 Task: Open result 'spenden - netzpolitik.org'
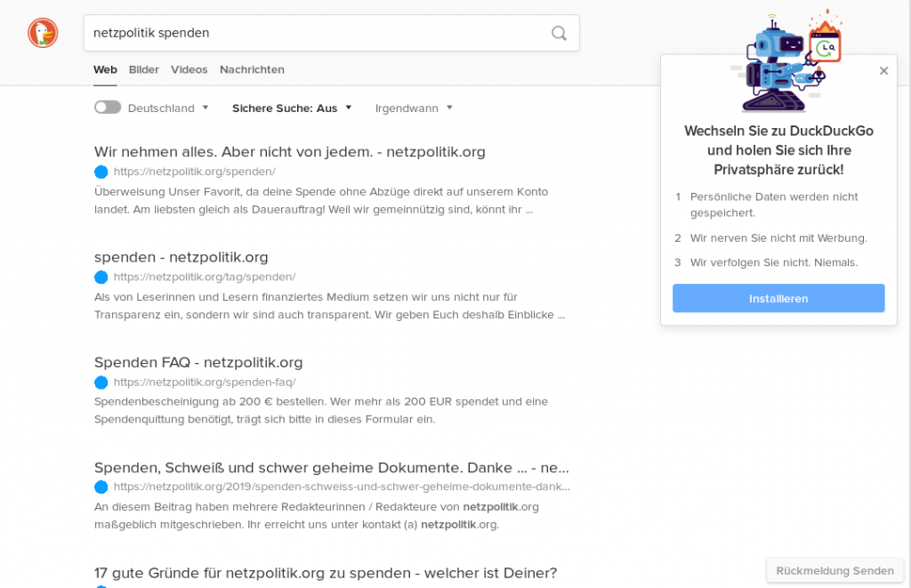[181, 257]
